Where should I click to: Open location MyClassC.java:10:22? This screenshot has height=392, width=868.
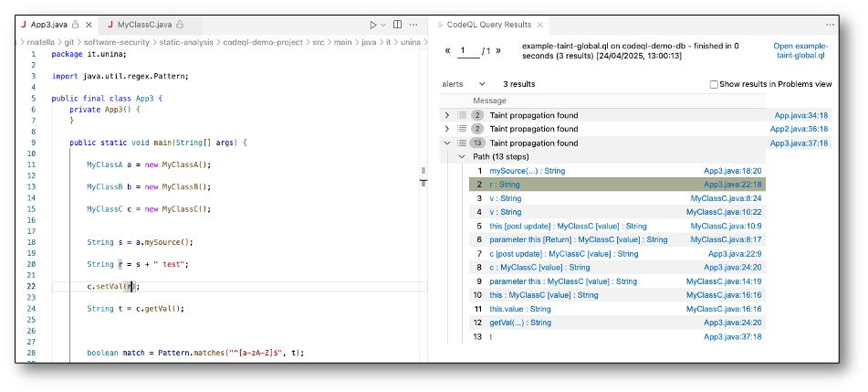pos(724,212)
